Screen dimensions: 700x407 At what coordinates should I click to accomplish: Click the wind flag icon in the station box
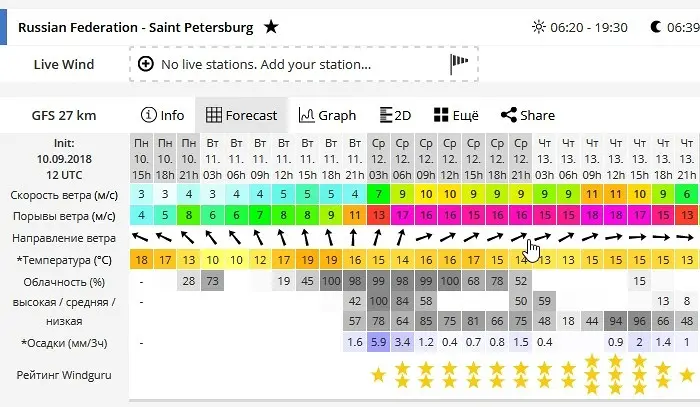(x=459, y=64)
